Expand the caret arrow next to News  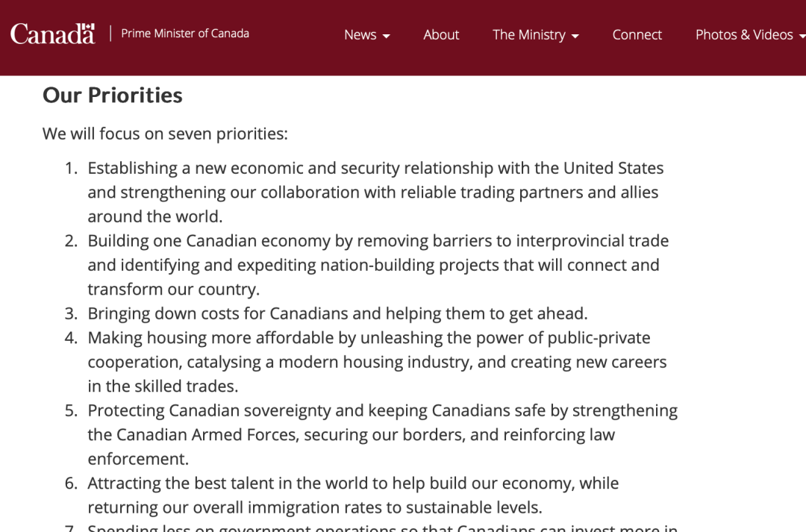click(x=387, y=36)
